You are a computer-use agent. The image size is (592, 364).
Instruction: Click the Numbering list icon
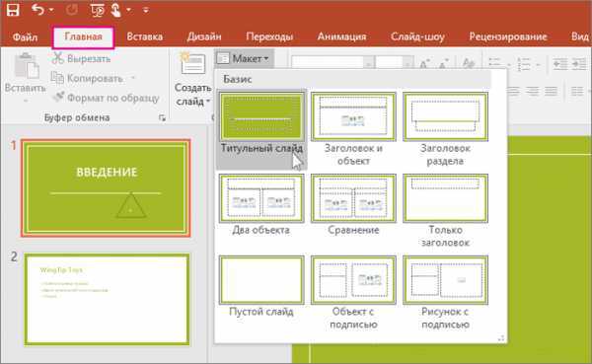coord(524,63)
